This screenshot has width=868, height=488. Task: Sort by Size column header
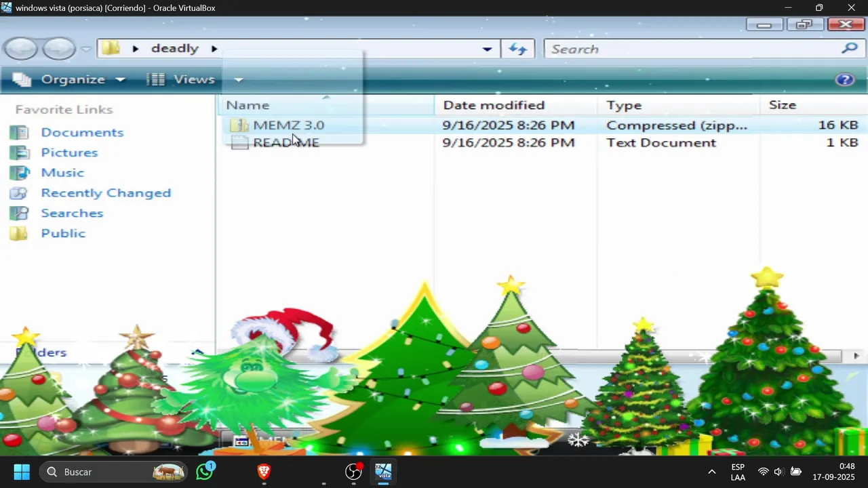pos(814,105)
